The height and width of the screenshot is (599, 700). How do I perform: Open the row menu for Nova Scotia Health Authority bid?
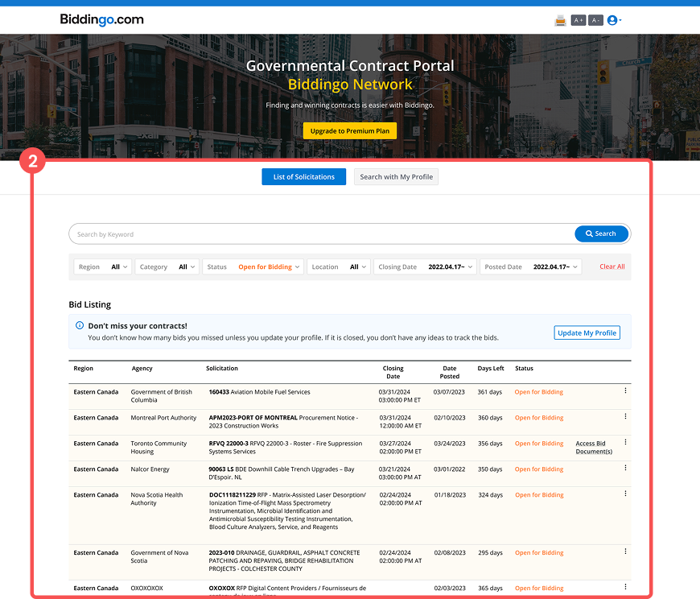click(x=625, y=494)
